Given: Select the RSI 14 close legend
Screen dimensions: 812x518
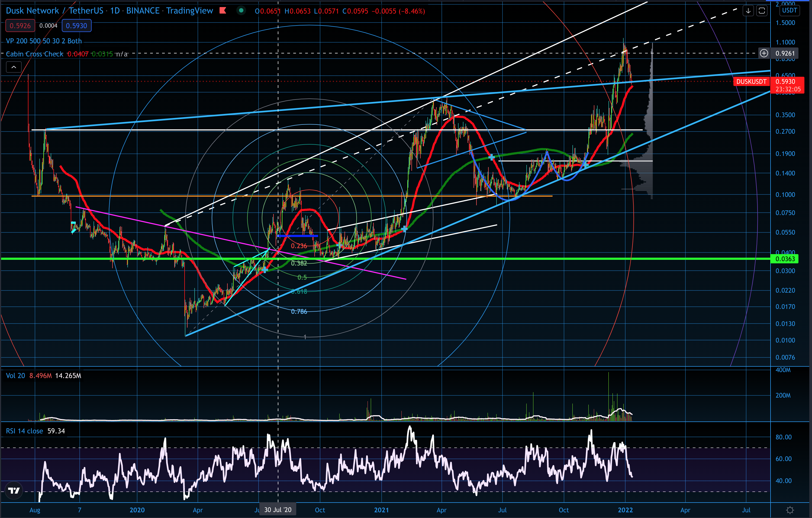Looking at the screenshot, I should (24, 431).
